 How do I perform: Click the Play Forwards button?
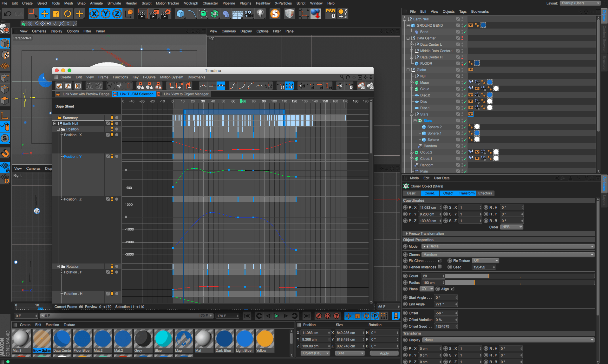pyautogui.click(x=277, y=316)
